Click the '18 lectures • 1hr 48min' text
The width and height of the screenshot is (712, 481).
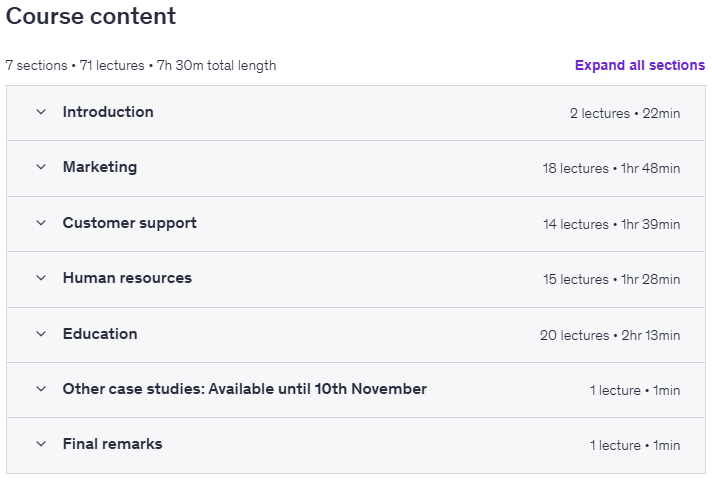pyautogui.click(x=611, y=169)
